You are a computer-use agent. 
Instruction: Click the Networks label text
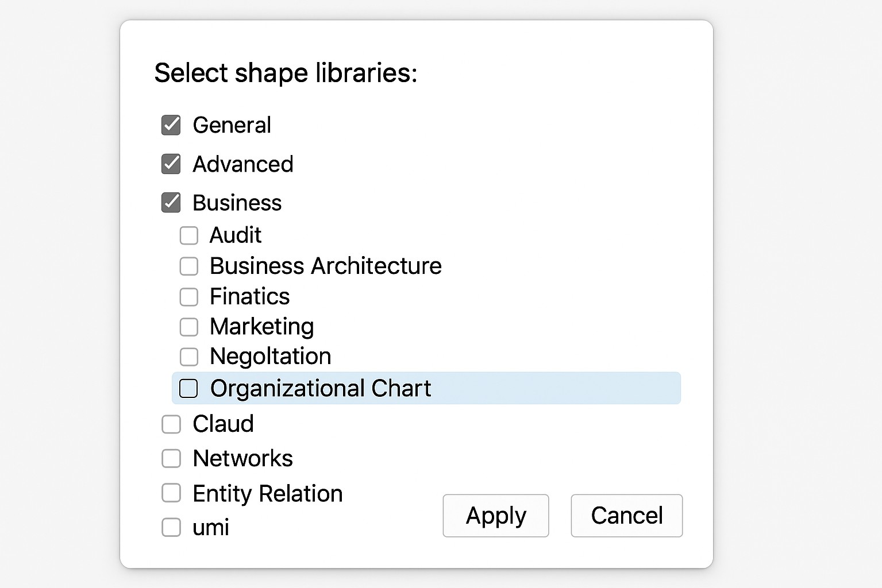(242, 459)
